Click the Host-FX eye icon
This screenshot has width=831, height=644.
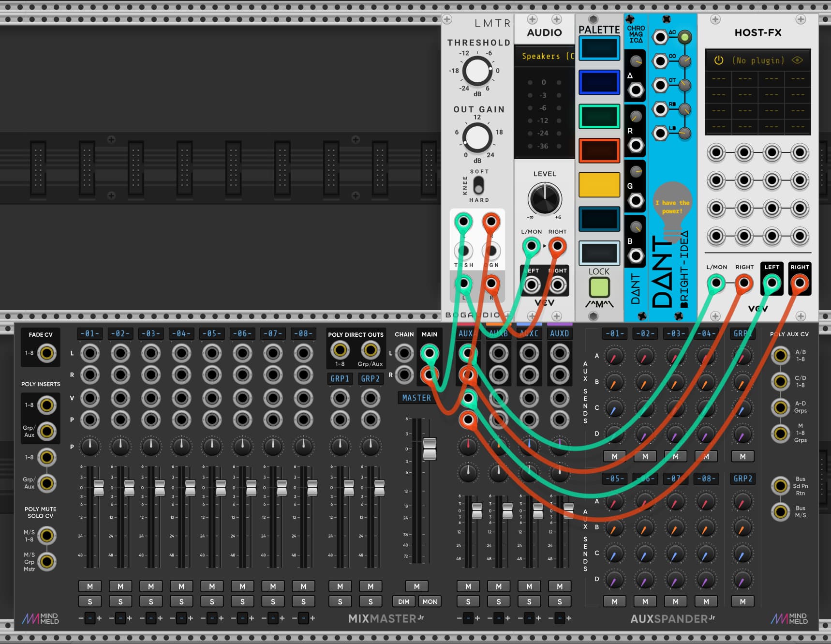coord(797,60)
